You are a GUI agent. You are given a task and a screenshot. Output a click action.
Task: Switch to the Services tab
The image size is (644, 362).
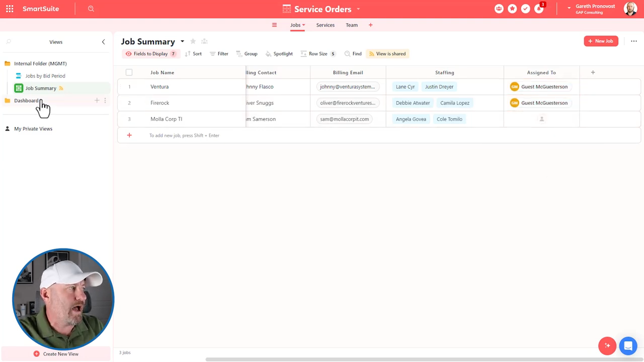(326, 25)
